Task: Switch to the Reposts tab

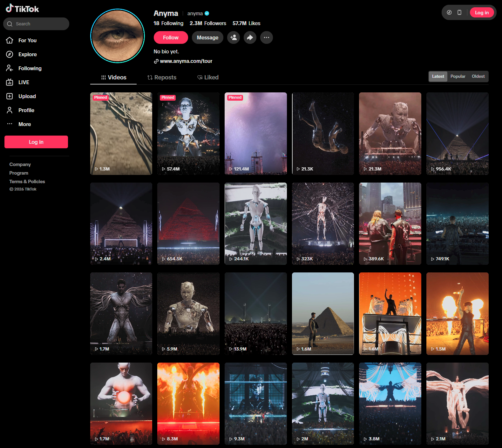Action: pos(162,77)
